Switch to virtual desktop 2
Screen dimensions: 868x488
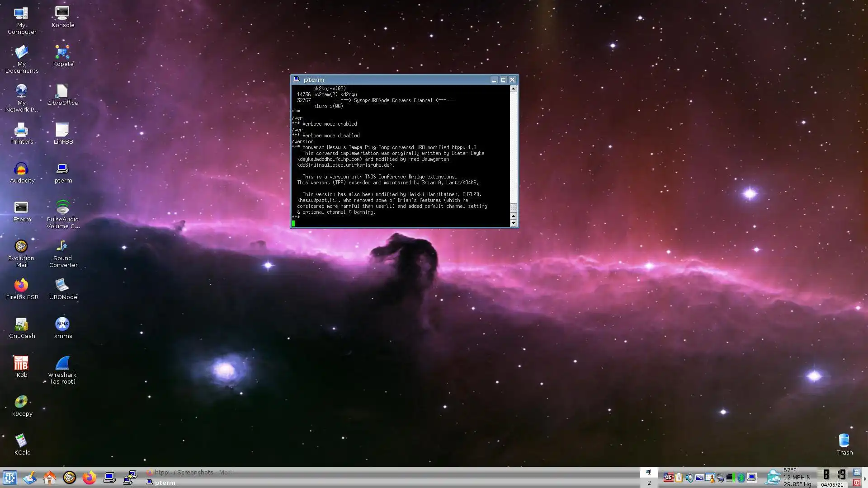[x=649, y=483]
